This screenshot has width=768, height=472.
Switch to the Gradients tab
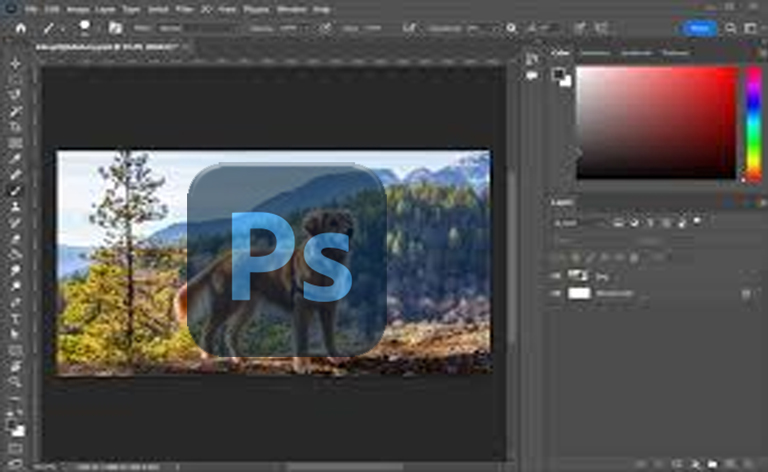pos(637,53)
